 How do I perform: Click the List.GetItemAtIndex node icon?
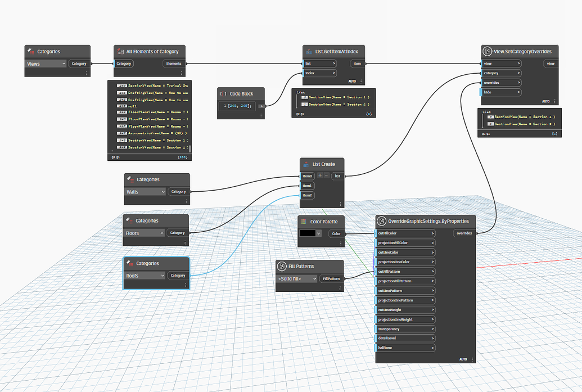click(x=309, y=52)
